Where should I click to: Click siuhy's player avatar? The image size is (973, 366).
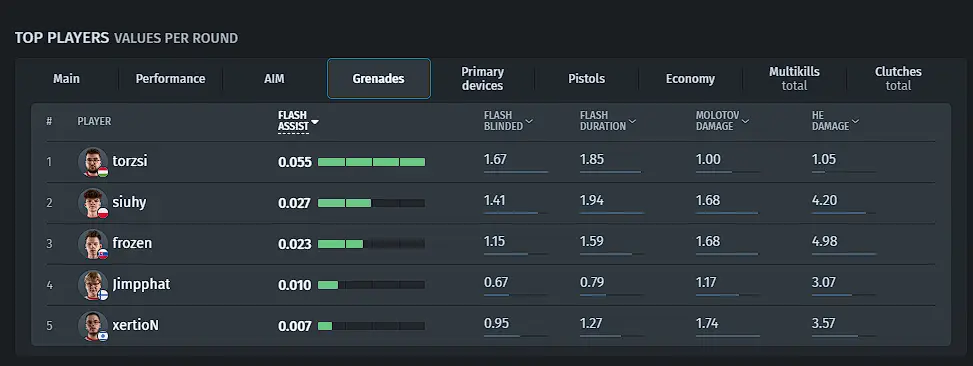click(93, 203)
